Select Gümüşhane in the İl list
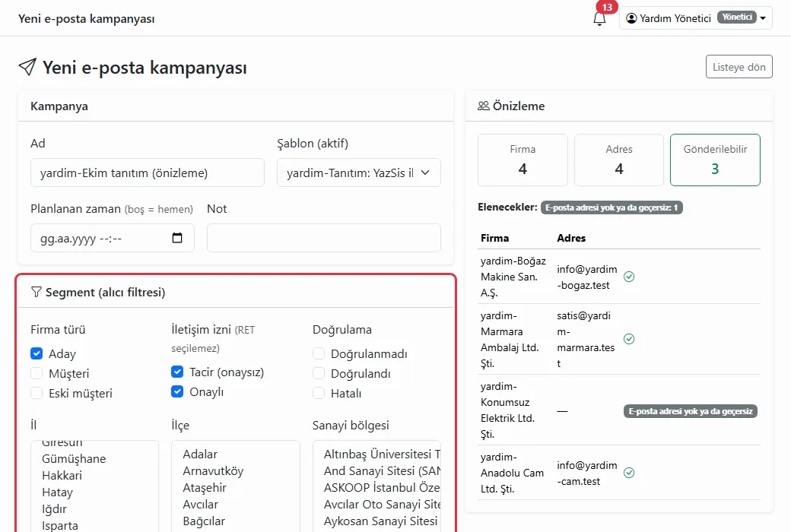This screenshot has height=532, width=791. [74, 458]
